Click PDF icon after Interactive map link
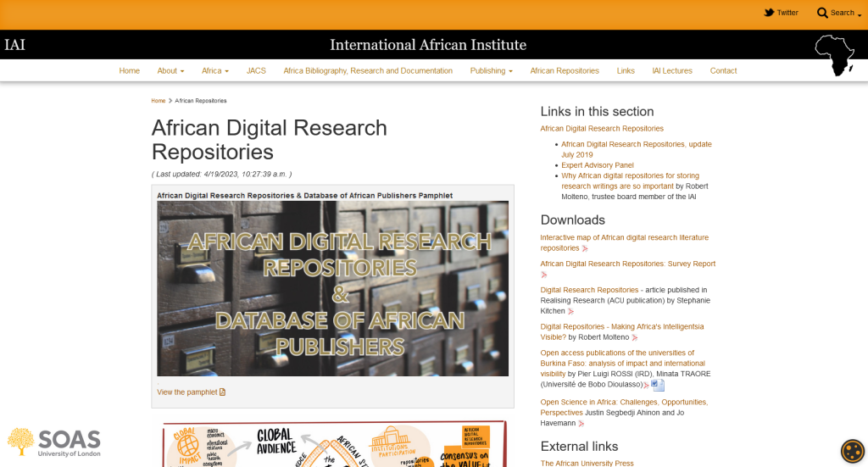This screenshot has width=868, height=467. point(585,248)
